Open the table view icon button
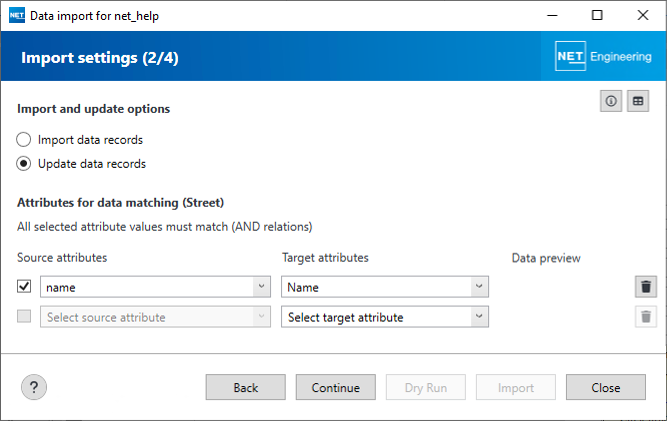This screenshot has width=667, height=421. tap(638, 101)
